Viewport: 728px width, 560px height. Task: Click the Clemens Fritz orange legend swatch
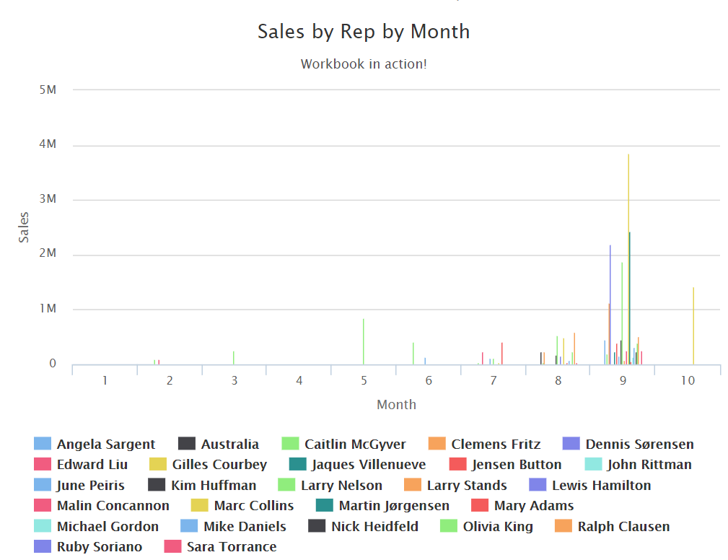437,445
